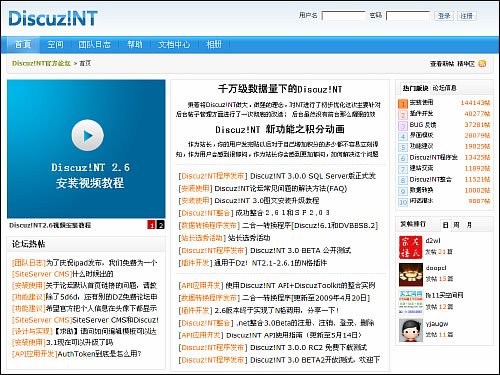The image size is (500, 375).
Task: Open Discuz!NT 3.0 BETA 公开测试 post
Action: (x=300, y=250)
